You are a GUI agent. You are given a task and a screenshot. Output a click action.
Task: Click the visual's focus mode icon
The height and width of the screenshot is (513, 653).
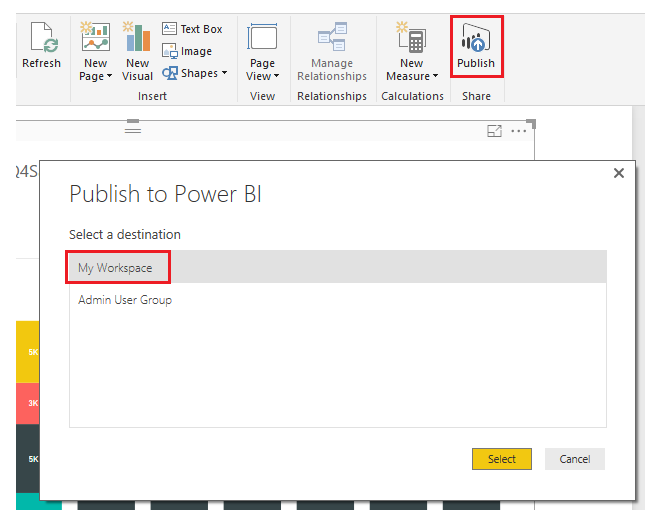tap(494, 131)
